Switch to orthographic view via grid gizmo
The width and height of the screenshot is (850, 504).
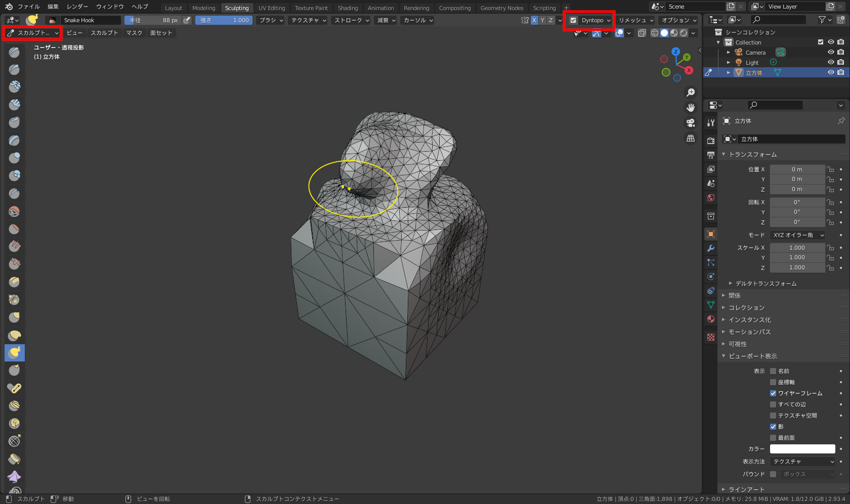(690, 138)
